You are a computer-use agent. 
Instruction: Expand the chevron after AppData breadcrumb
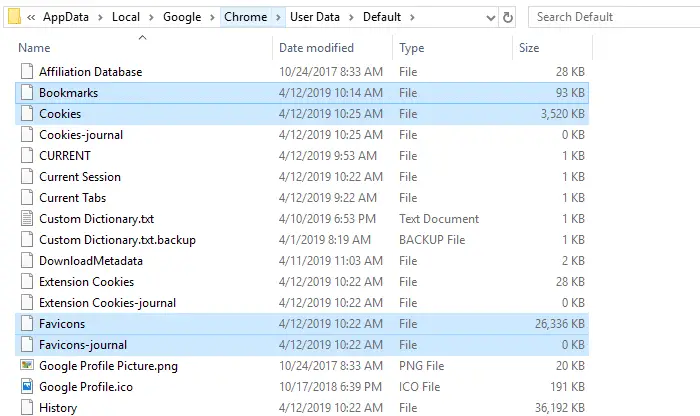click(100, 17)
